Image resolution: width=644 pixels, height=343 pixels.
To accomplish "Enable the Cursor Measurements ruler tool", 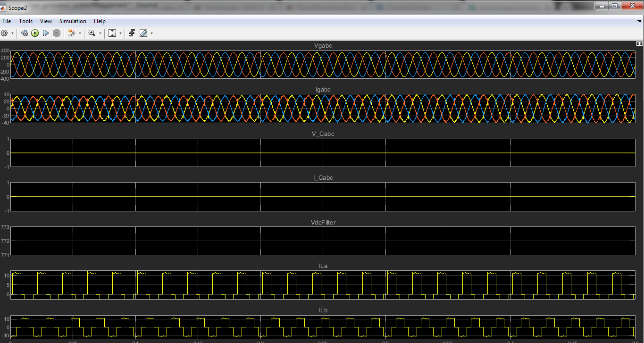I will (x=143, y=33).
